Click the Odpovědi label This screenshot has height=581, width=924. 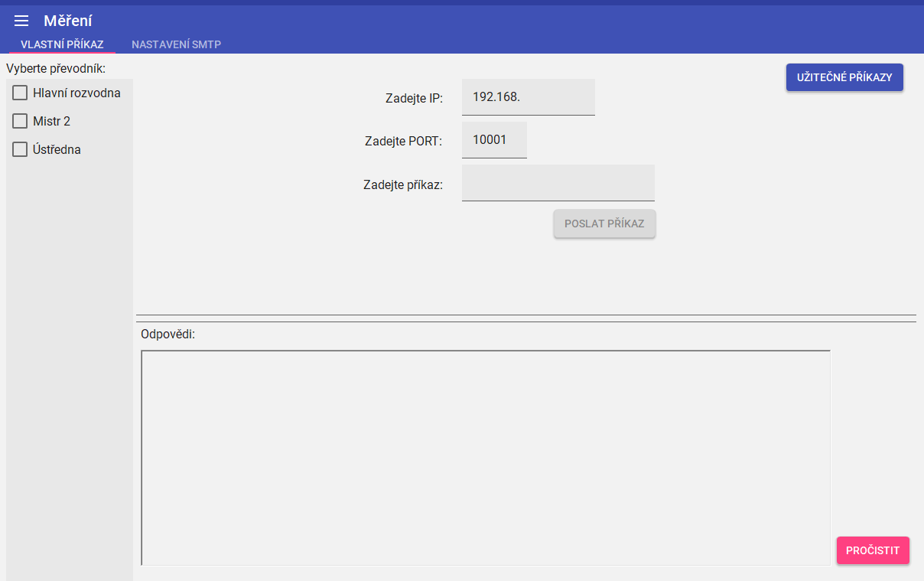click(x=168, y=335)
